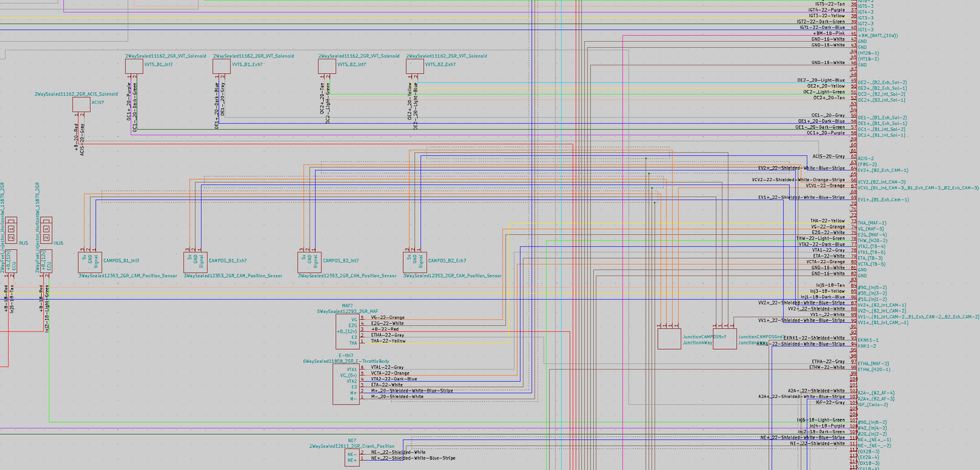This screenshot has height=470, width=980.
Task: Select the VVTS_B1_Exh solenoid connector symbol
Action: click(x=221, y=67)
